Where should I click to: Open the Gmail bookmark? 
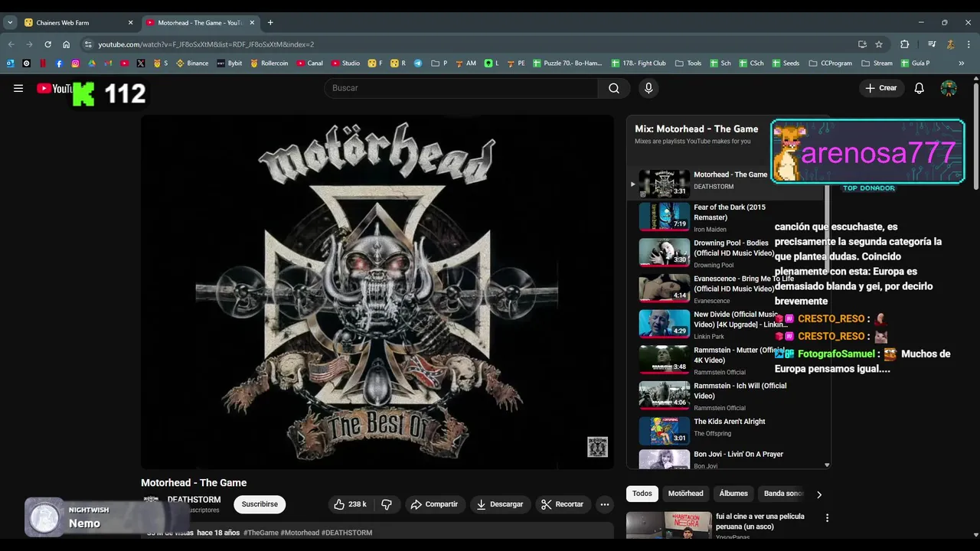108,64
